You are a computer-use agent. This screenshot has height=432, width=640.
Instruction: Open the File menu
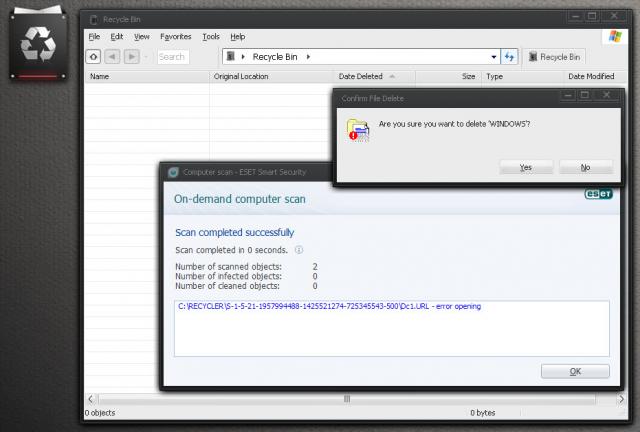[94, 37]
